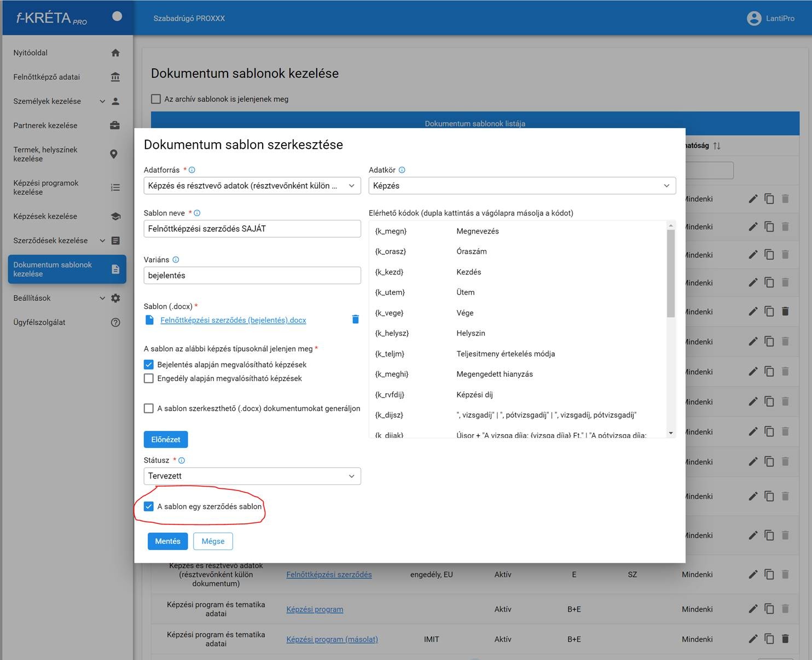Click the Felnőttképző adatai institution icon
This screenshot has width=812, height=660.
[x=115, y=77]
